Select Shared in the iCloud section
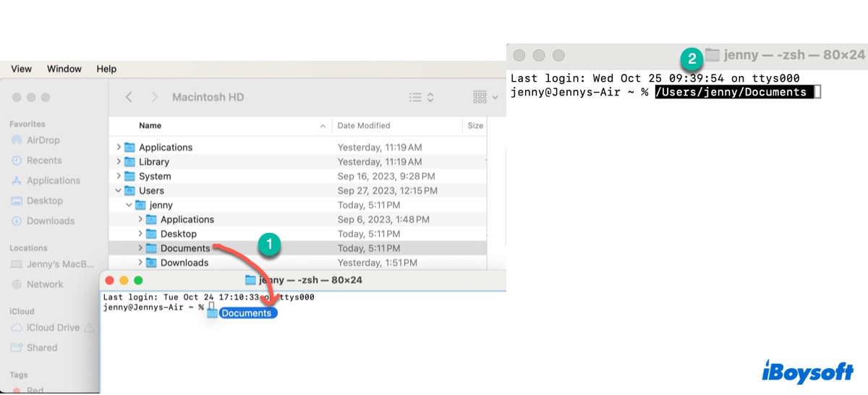Screen dimensions: 868x395 click(x=35, y=348)
